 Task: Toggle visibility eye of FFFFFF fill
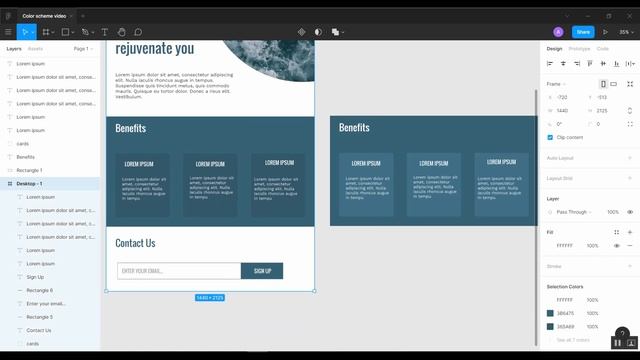[617, 245]
